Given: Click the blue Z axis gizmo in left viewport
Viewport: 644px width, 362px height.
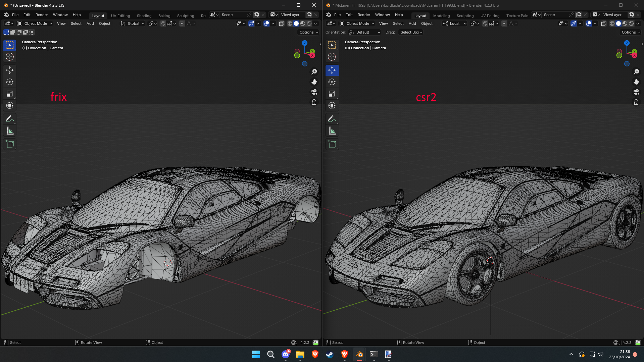Looking at the screenshot, I should (x=304, y=43).
